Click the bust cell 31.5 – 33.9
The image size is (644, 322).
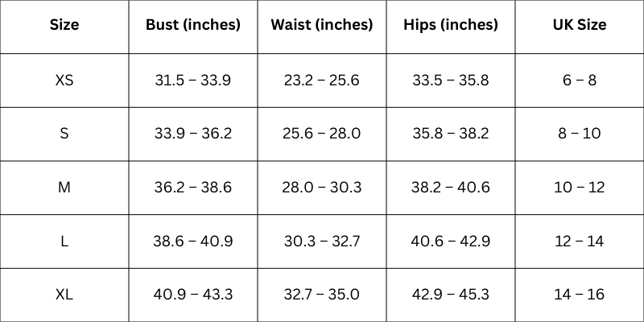click(193, 80)
